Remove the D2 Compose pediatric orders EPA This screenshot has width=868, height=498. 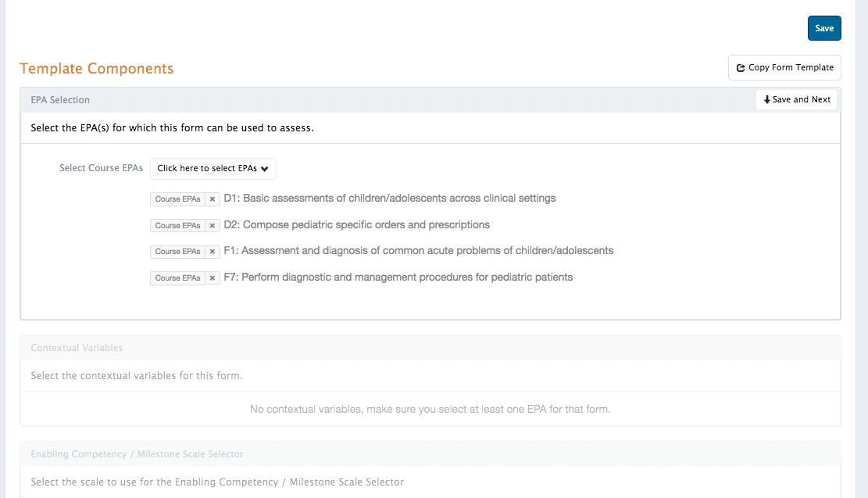pos(213,226)
